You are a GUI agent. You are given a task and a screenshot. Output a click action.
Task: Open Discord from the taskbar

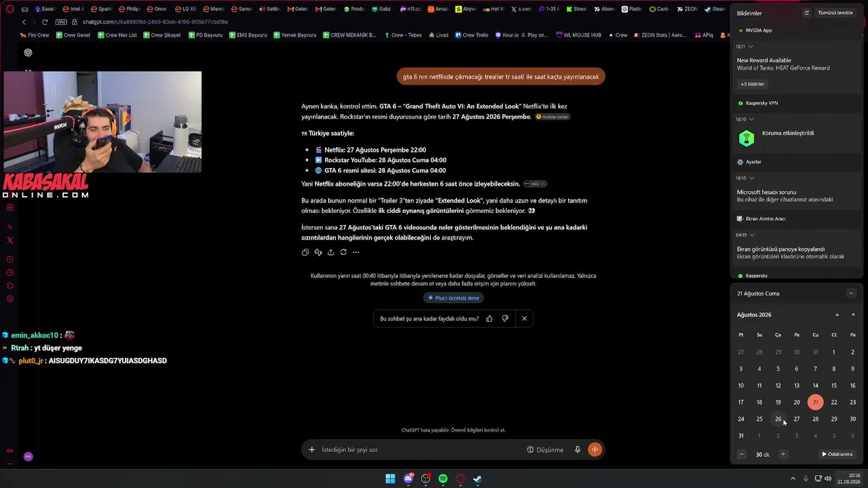pyautogui.click(x=408, y=479)
